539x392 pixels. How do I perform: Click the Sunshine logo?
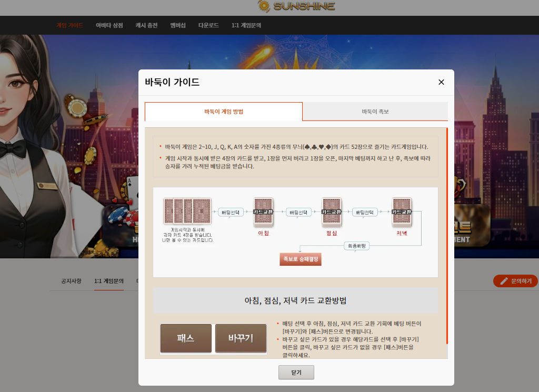tap(296, 6)
